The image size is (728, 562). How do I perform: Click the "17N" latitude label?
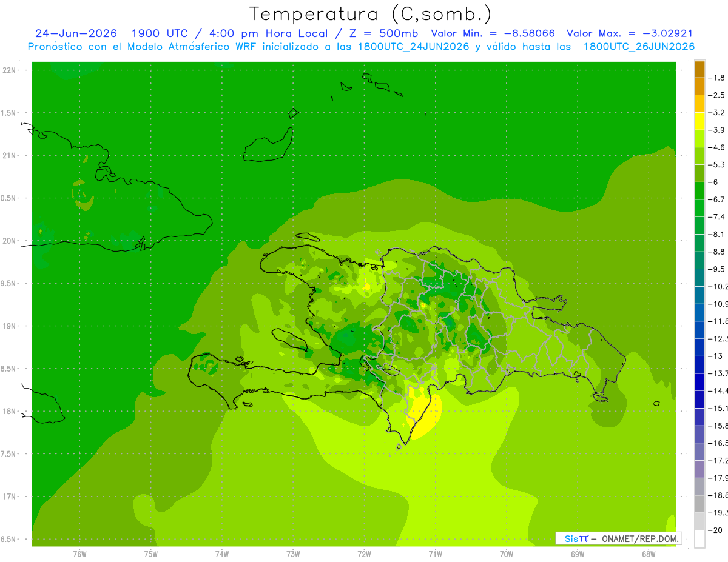click(9, 497)
